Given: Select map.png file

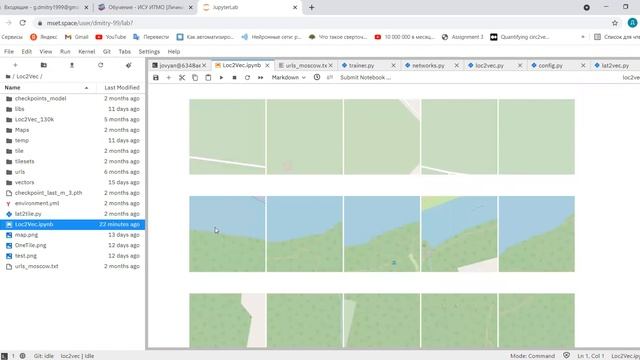Looking at the screenshot, I should [73, 235].
